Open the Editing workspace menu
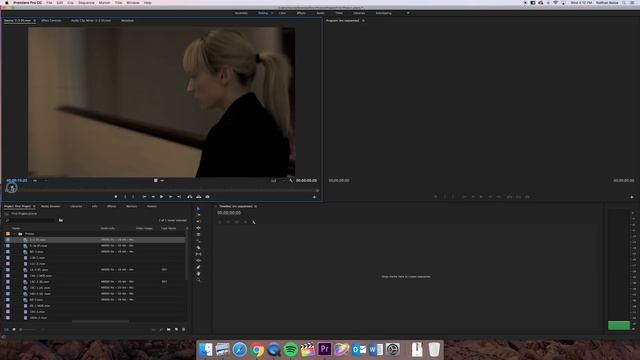640x360 pixels. 272,13
